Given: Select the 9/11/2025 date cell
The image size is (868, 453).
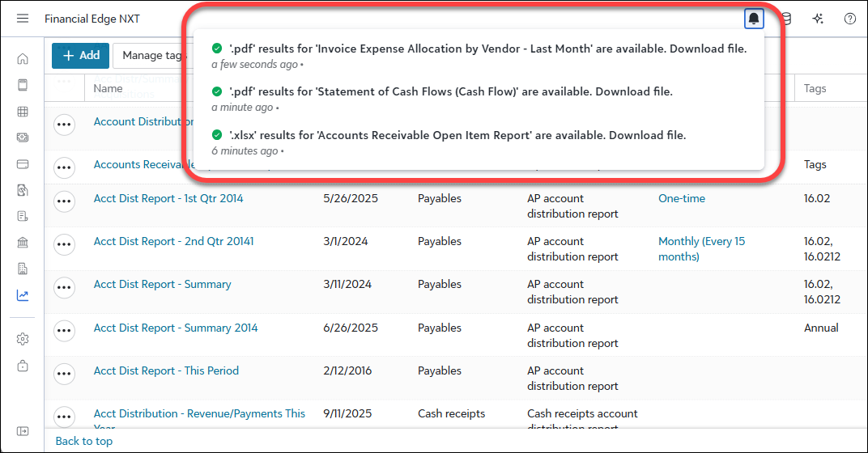Looking at the screenshot, I should (x=347, y=413).
